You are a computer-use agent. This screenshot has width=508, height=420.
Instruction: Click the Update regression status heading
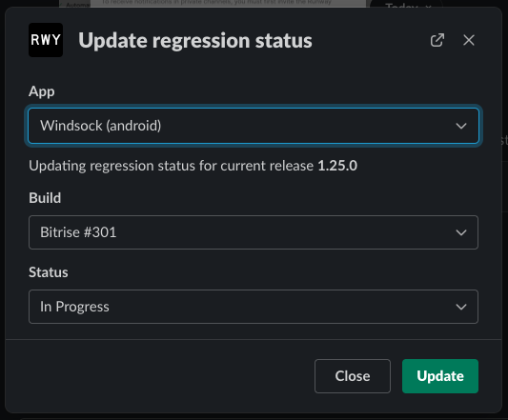pos(195,41)
